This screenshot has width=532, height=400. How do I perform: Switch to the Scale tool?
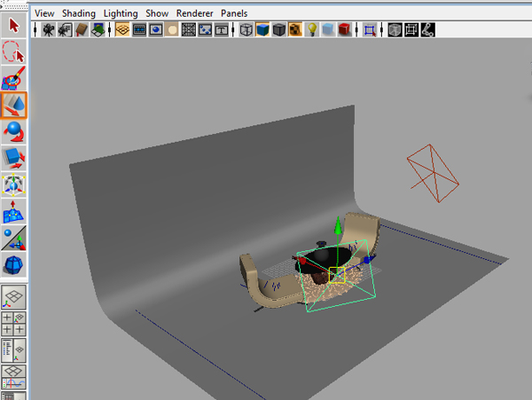tap(14, 159)
